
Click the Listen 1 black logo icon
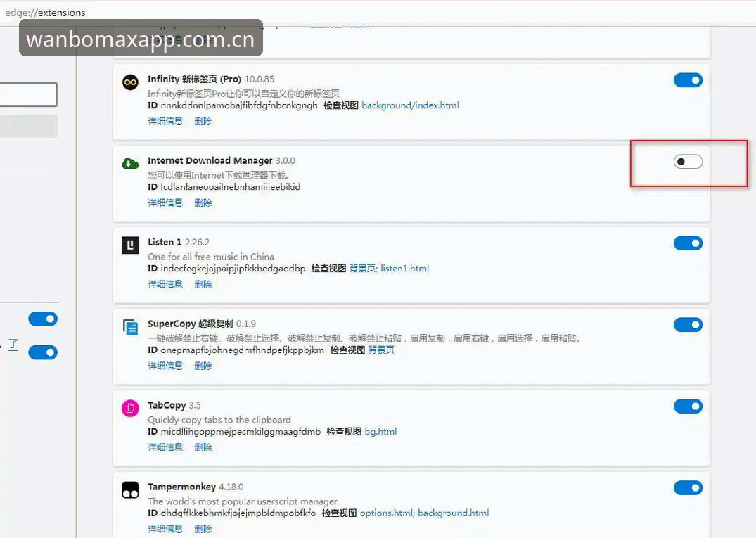click(x=130, y=245)
